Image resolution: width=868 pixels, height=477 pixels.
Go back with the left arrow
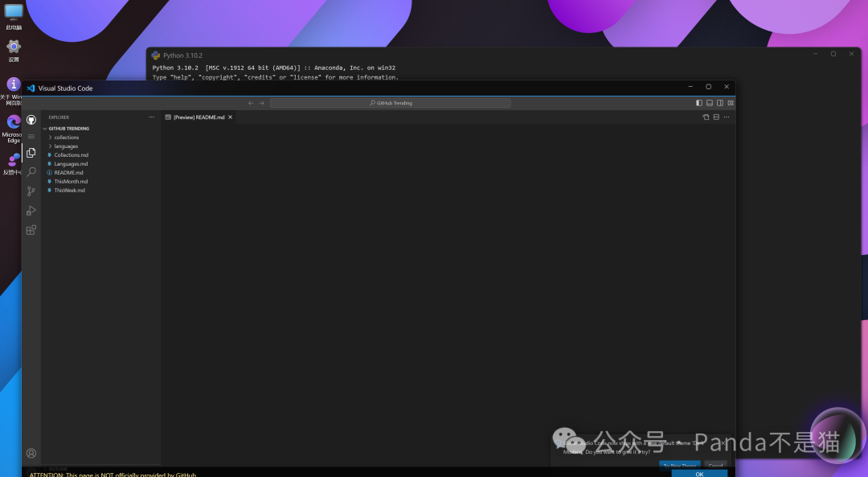[x=251, y=103]
